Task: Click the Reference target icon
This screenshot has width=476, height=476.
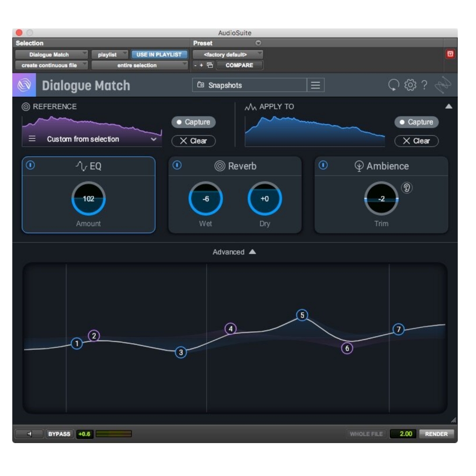Action: [26, 107]
